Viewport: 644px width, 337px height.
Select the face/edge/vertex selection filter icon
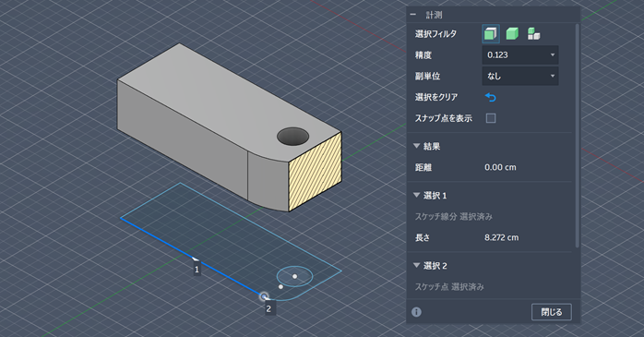[x=491, y=33]
